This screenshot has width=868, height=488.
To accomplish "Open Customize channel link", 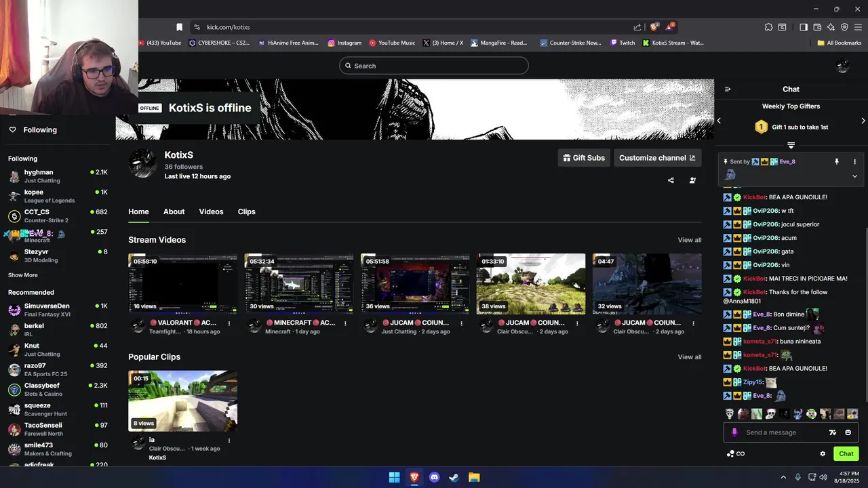I will pos(657,158).
